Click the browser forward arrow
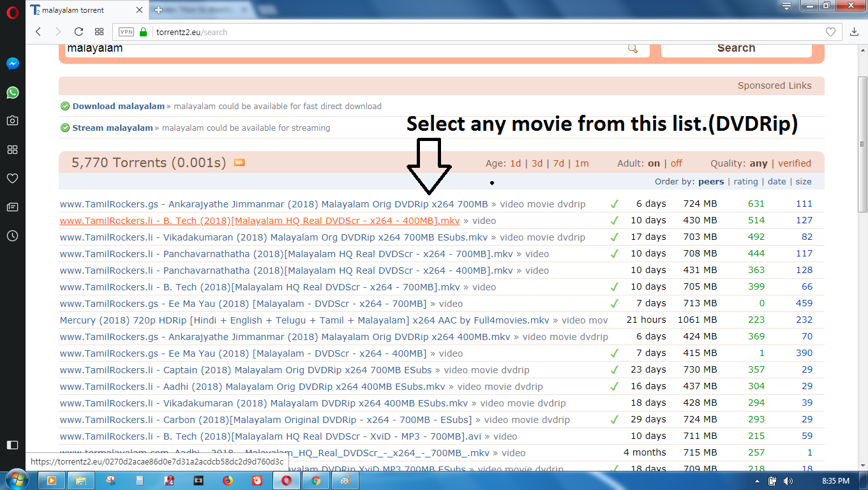This screenshot has width=868, height=490. [x=58, y=32]
